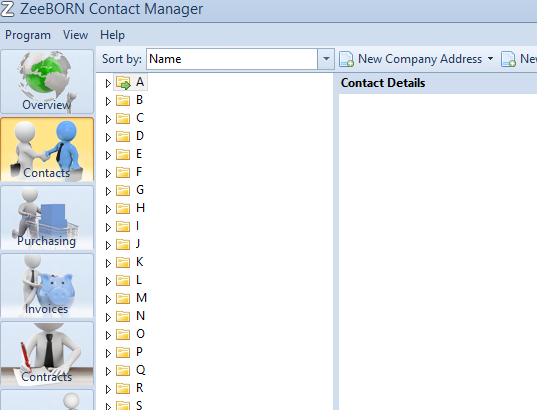537x410 pixels.
Task: Expand the M folder node
Action: pos(108,299)
